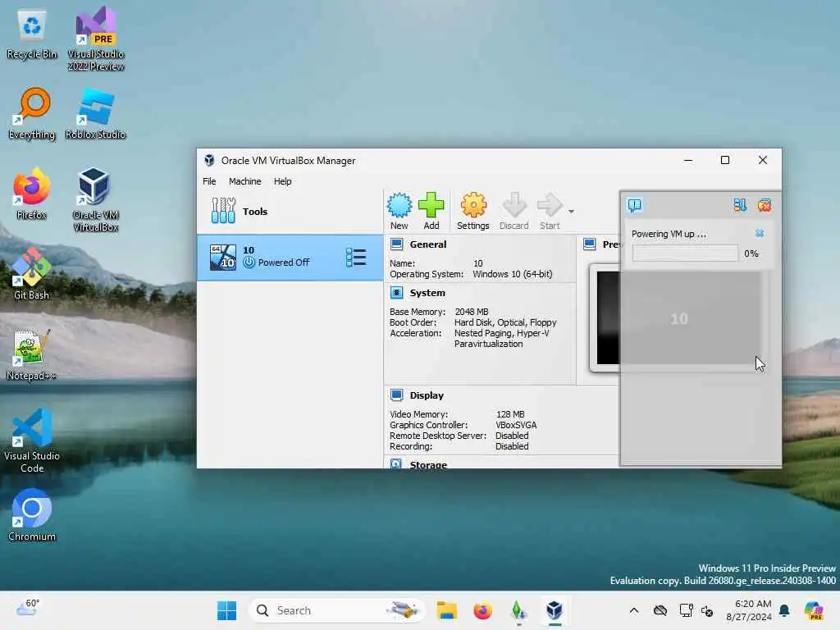
Task: Click the 2048 MB base memory value
Action: (472, 311)
